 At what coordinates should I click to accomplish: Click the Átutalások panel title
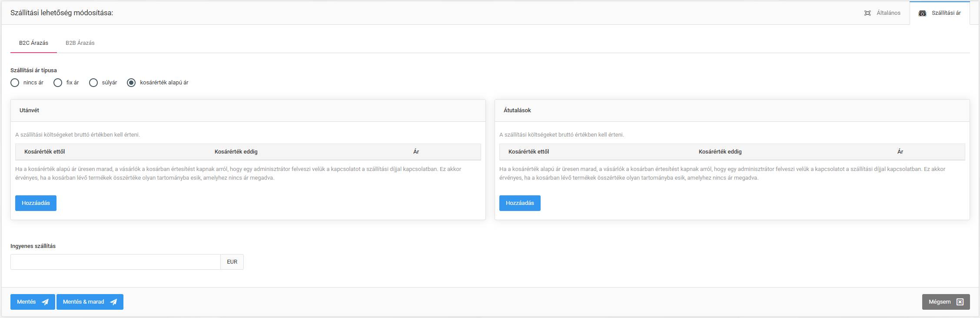(517, 110)
